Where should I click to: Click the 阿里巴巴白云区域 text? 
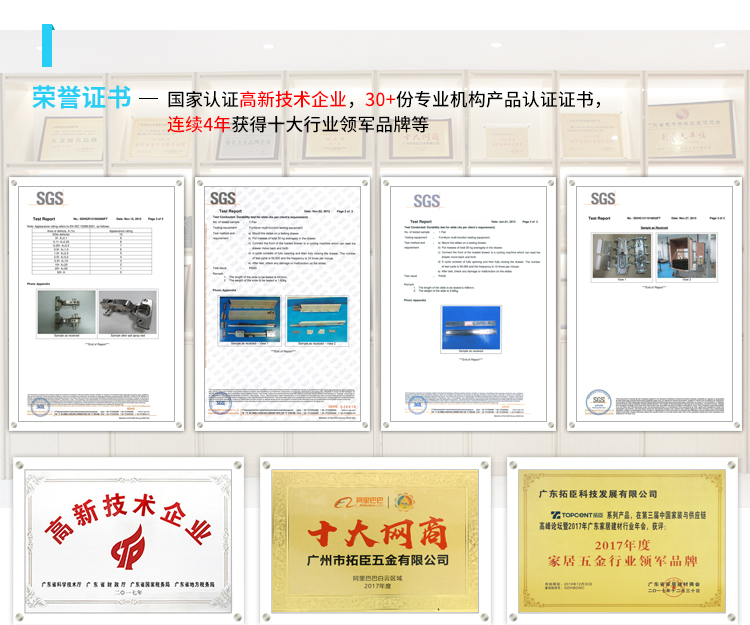click(x=377, y=578)
